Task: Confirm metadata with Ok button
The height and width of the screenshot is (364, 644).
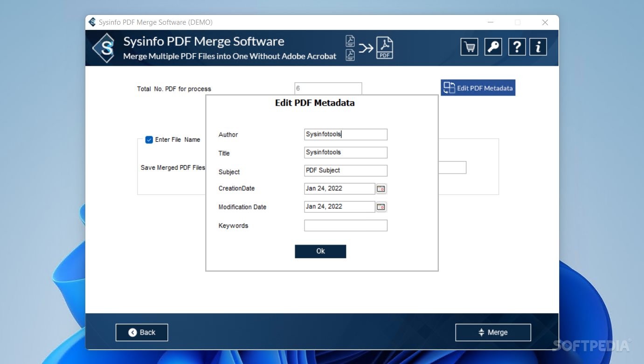Action: pos(320,251)
